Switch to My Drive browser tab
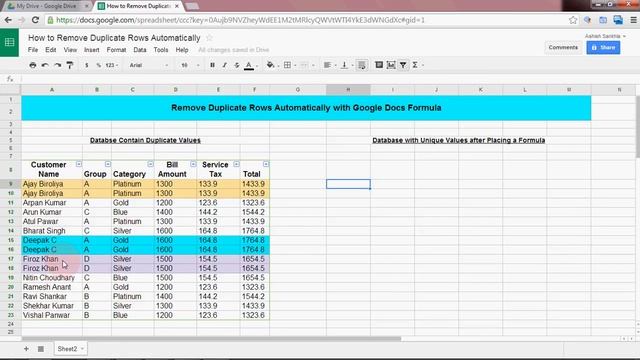This screenshot has height=360, width=640. pyautogui.click(x=46, y=6)
